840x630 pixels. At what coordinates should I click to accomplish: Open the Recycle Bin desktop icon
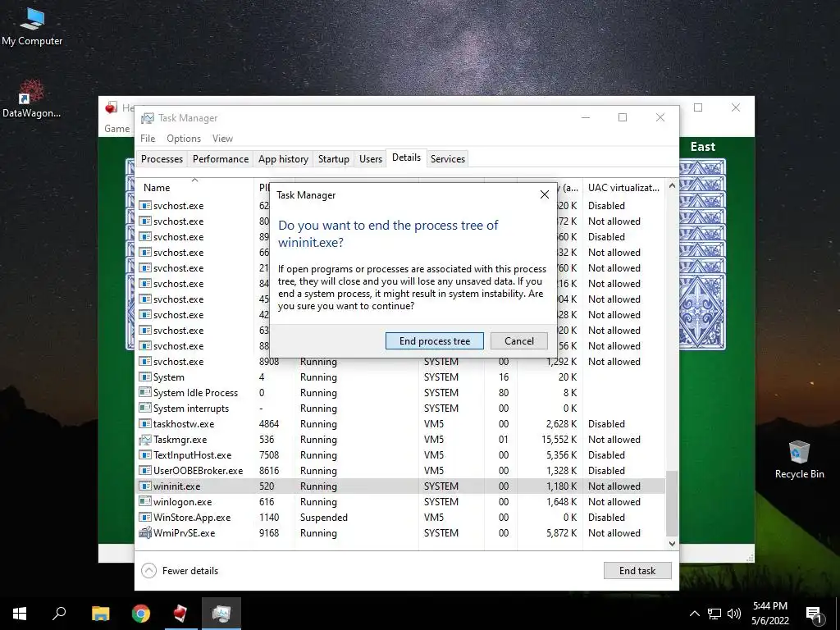pos(799,459)
